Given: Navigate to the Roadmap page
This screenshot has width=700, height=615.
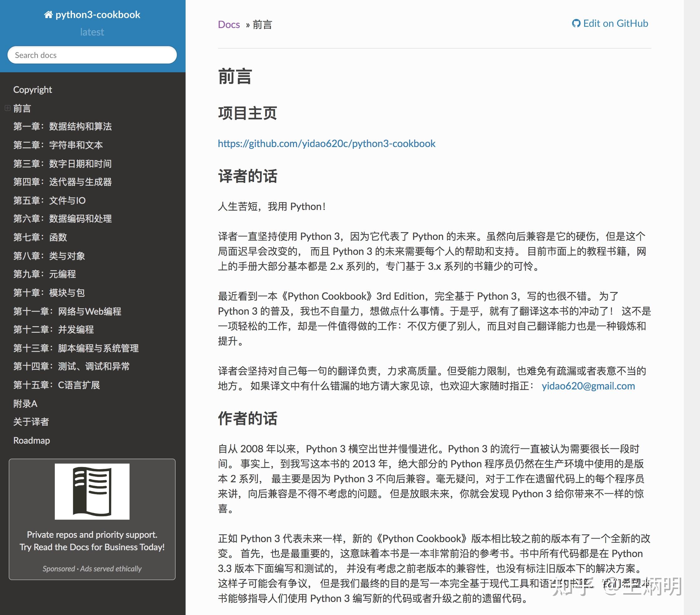Looking at the screenshot, I should click(31, 440).
